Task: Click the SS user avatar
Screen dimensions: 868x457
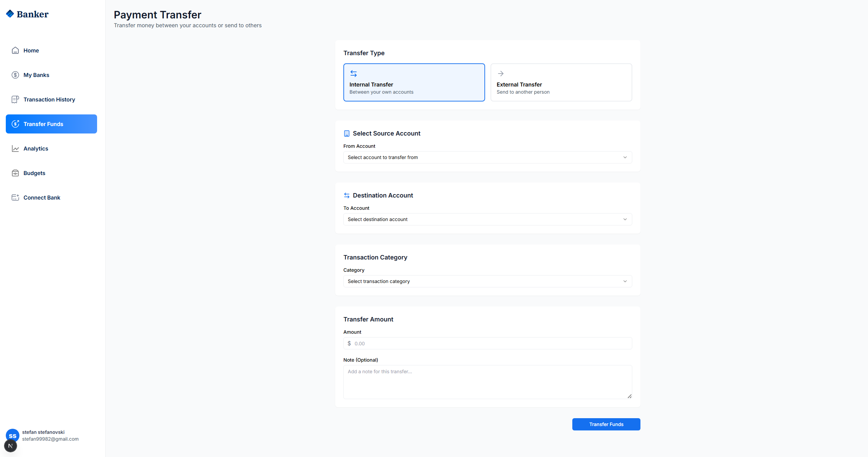Action: pos(13,434)
